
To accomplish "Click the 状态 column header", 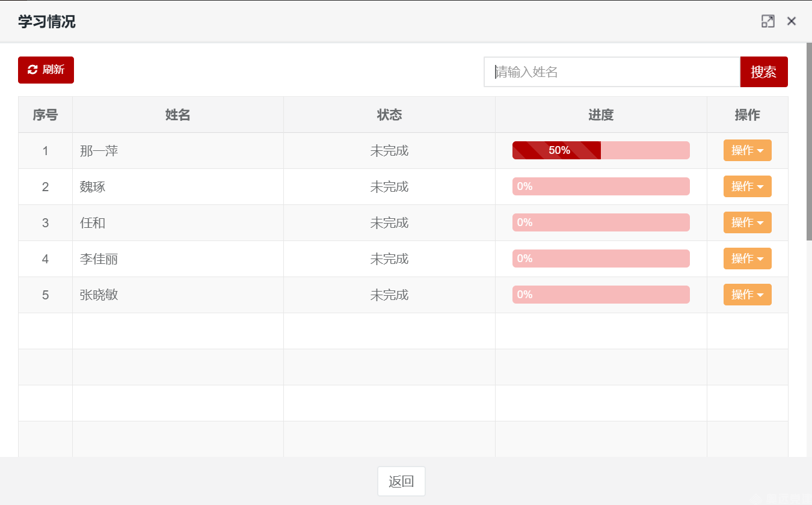I will [389, 115].
